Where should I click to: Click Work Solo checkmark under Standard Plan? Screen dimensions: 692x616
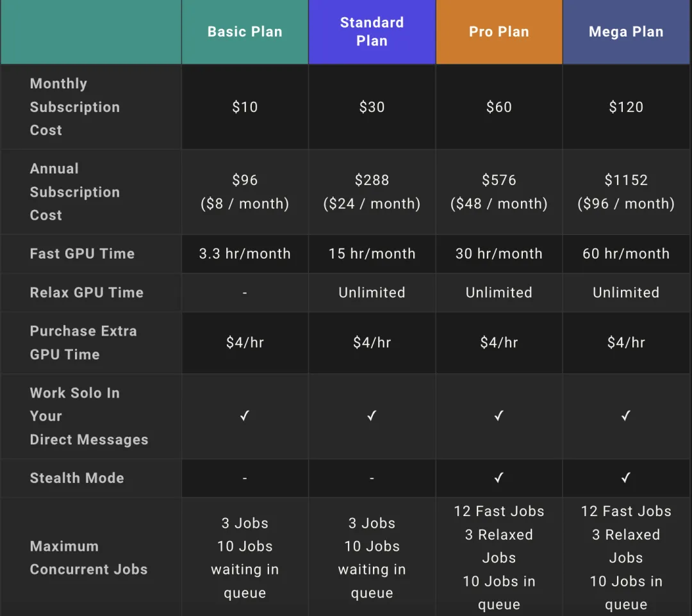(372, 416)
